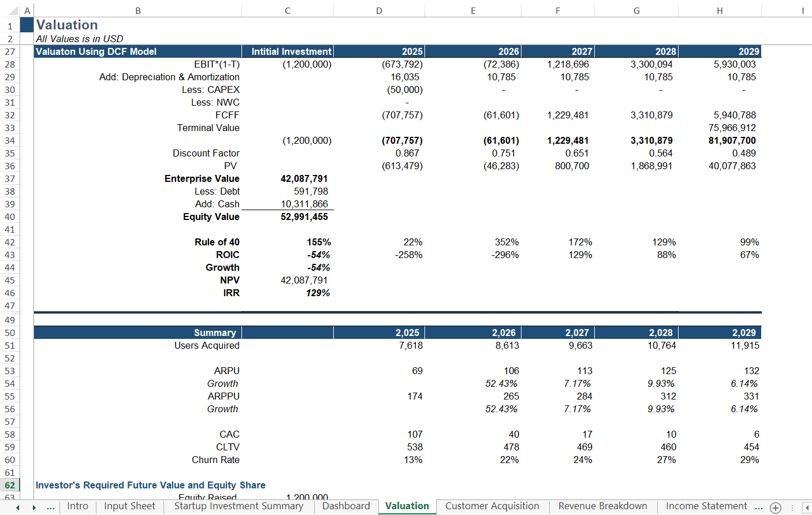Click the horizontal scroll left arrow
Viewport: 812px width, 515px height.
click(807, 507)
